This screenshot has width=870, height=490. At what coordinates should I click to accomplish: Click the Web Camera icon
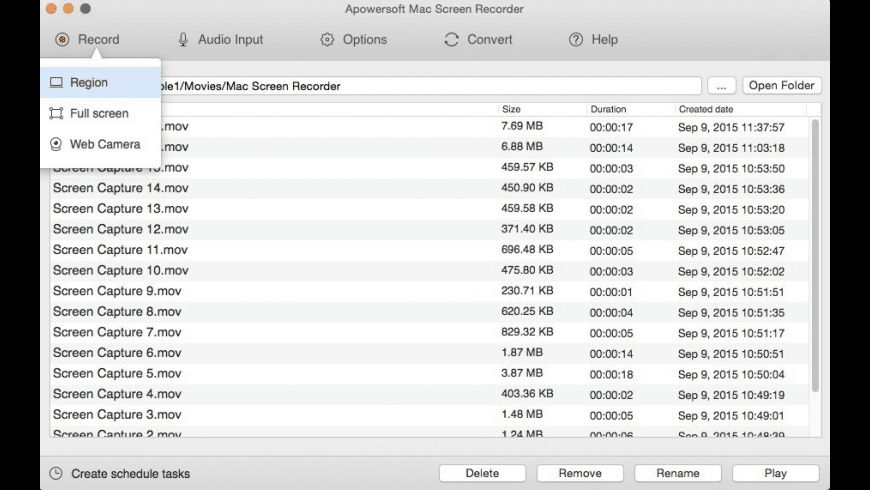pyautogui.click(x=56, y=144)
